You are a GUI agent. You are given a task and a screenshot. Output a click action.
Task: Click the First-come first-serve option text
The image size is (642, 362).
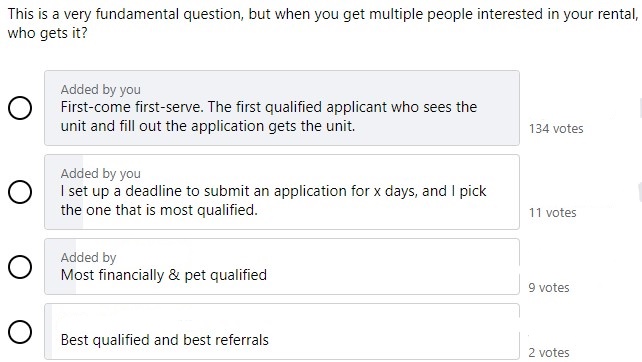click(x=269, y=116)
